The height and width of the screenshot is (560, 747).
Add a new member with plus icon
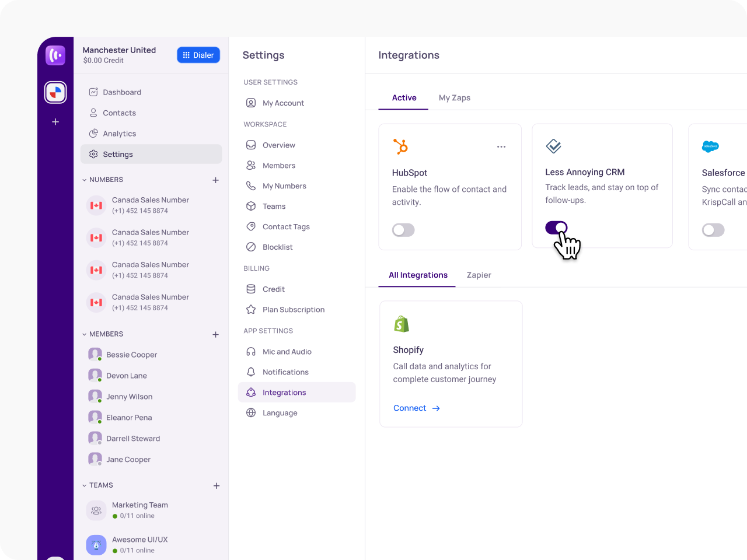[216, 335]
